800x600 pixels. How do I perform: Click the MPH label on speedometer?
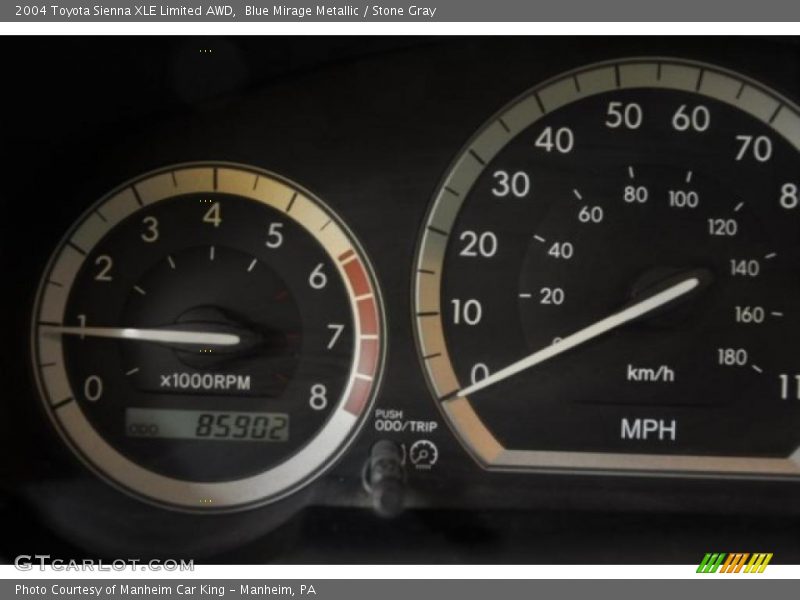(648, 430)
